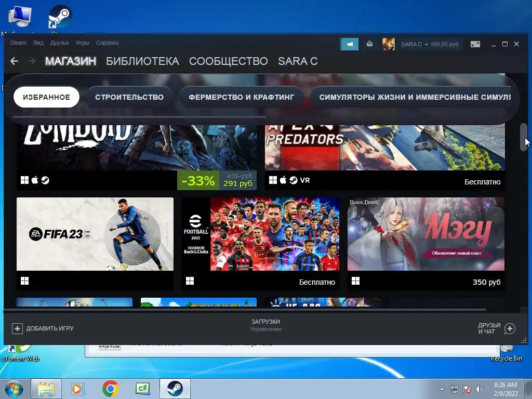Go to the SARA C profile tab
The image size is (532, 399).
(x=298, y=61)
